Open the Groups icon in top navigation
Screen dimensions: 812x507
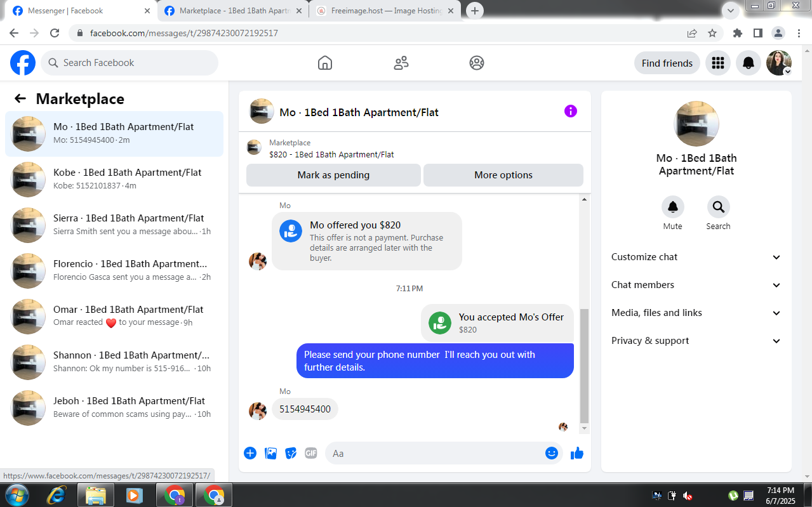(477, 63)
